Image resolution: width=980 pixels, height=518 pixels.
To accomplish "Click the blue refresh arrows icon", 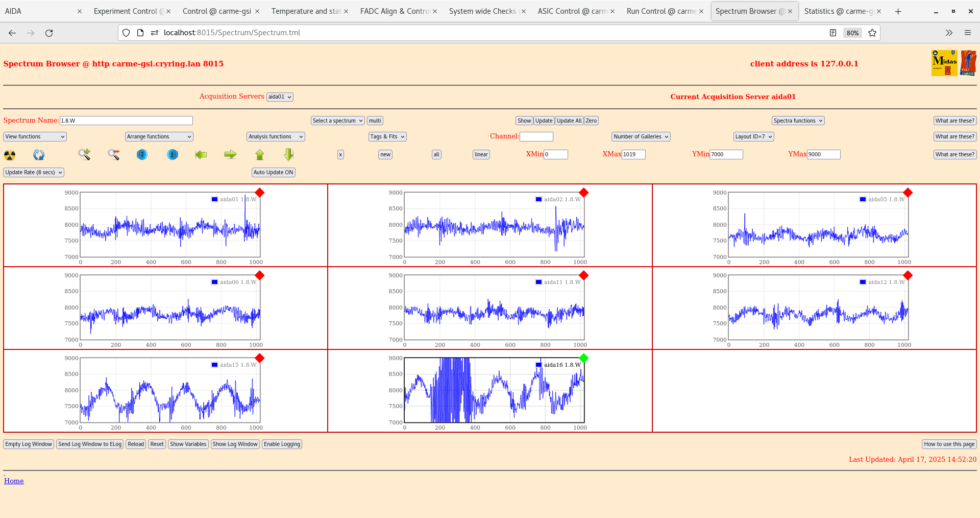I will (x=39, y=155).
